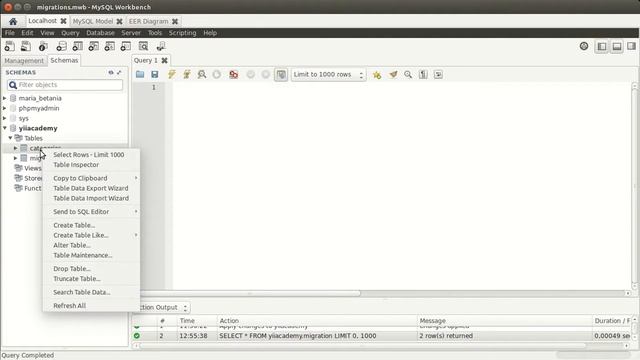Launch Table Data Export Wizard
The image size is (640, 360).
(x=91, y=188)
